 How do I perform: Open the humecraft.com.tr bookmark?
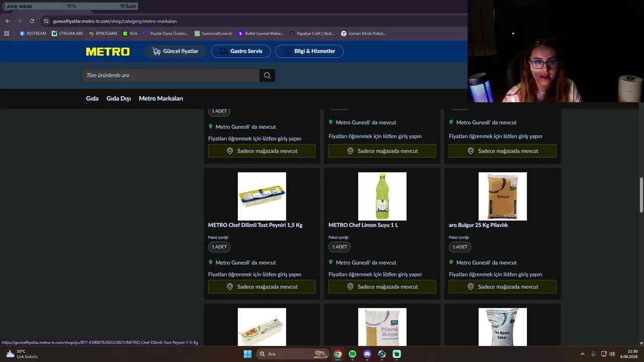pyautogui.click(x=213, y=34)
